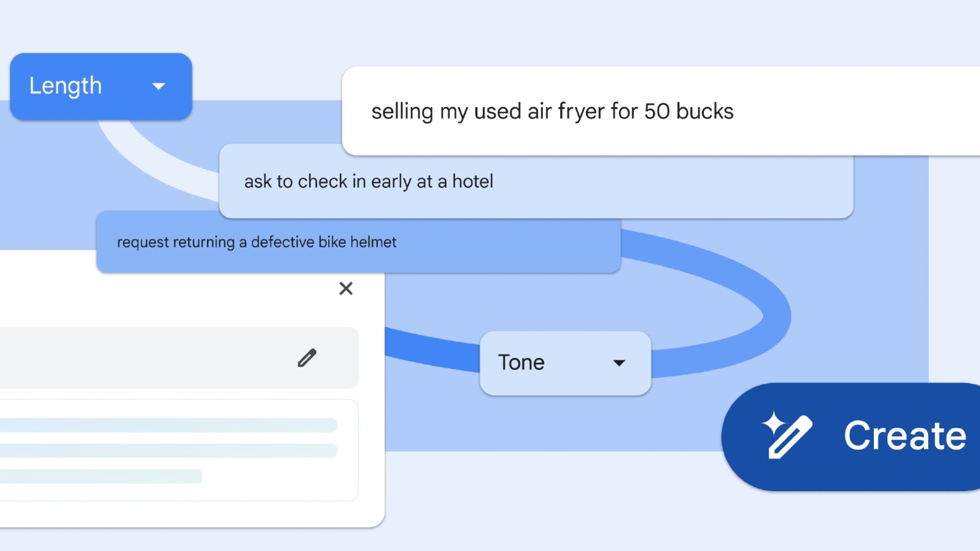980x551 pixels.
Task: Click the Tone dropdown caret
Action: click(619, 363)
